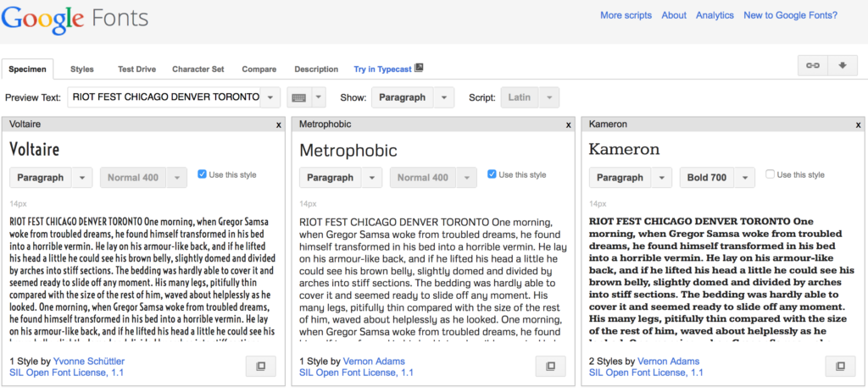Close the Kameron font card
This screenshot has height=392, width=868.
coord(858,125)
